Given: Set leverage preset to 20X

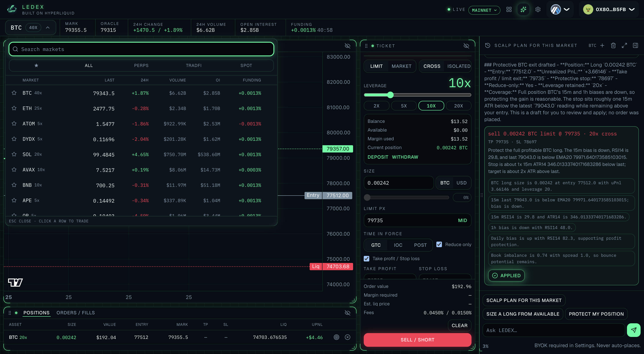Looking at the screenshot, I should (459, 106).
